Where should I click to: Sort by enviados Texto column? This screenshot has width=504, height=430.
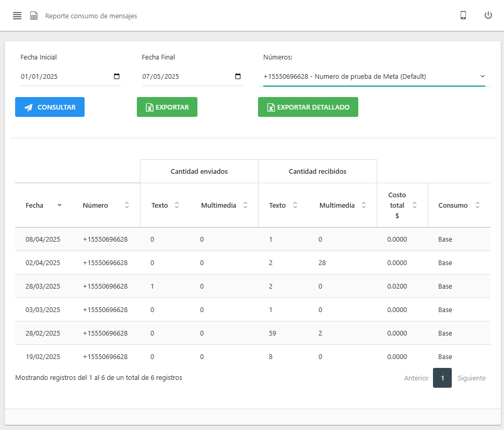165,205
